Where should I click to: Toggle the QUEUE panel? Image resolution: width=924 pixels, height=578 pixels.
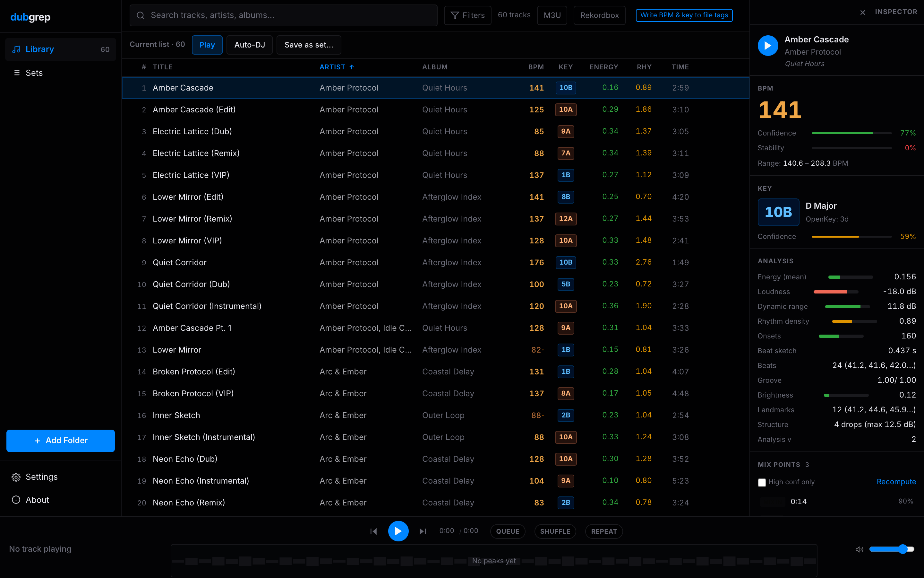point(508,531)
